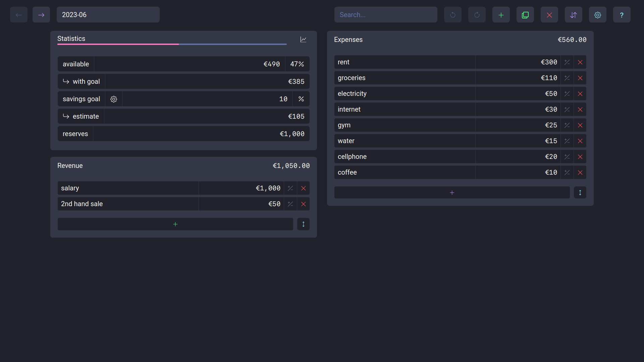The width and height of the screenshot is (644, 362).
Task: Sort the revenue list
Action: click(303, 224)
